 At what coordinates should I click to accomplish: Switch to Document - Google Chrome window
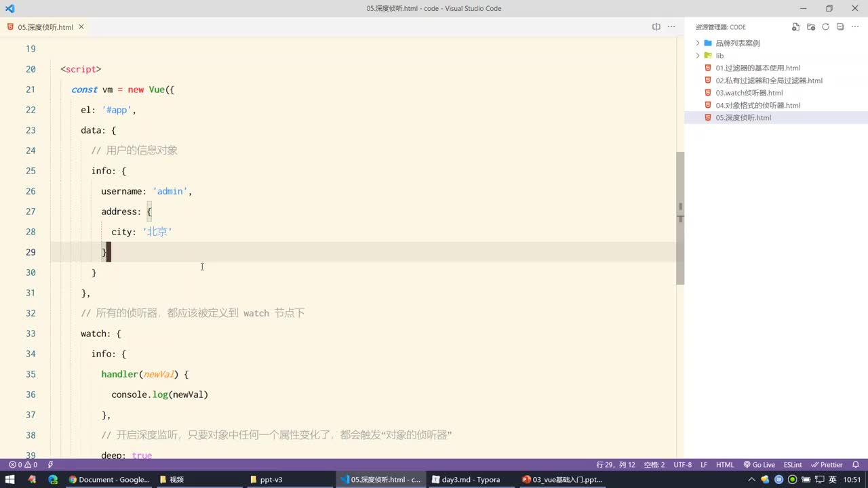108,479
